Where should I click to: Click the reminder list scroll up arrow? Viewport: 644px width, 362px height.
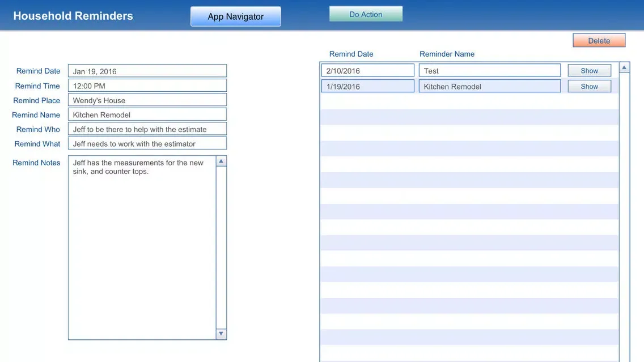624,68
